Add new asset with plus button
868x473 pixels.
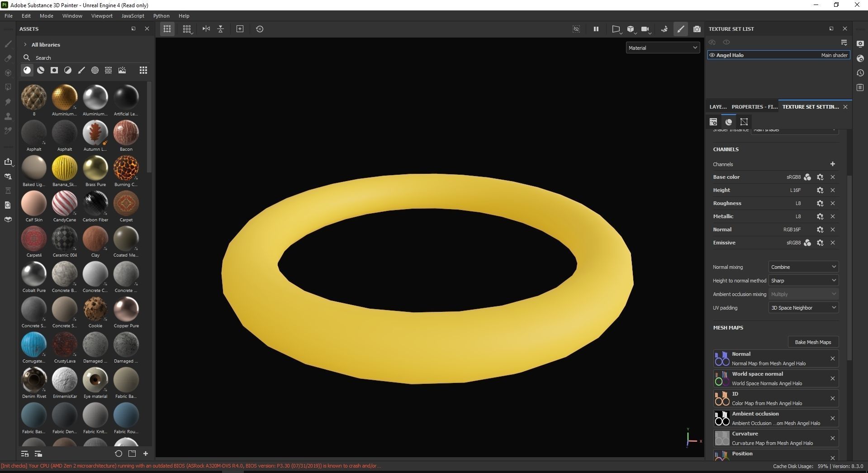(x=146, y=454)
